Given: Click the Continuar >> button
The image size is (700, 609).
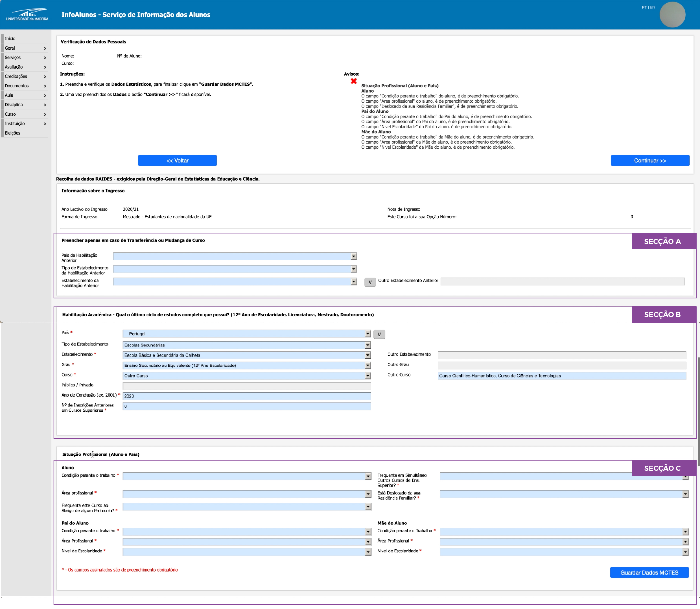Looking at the screenshot, I should coord(650,161).
